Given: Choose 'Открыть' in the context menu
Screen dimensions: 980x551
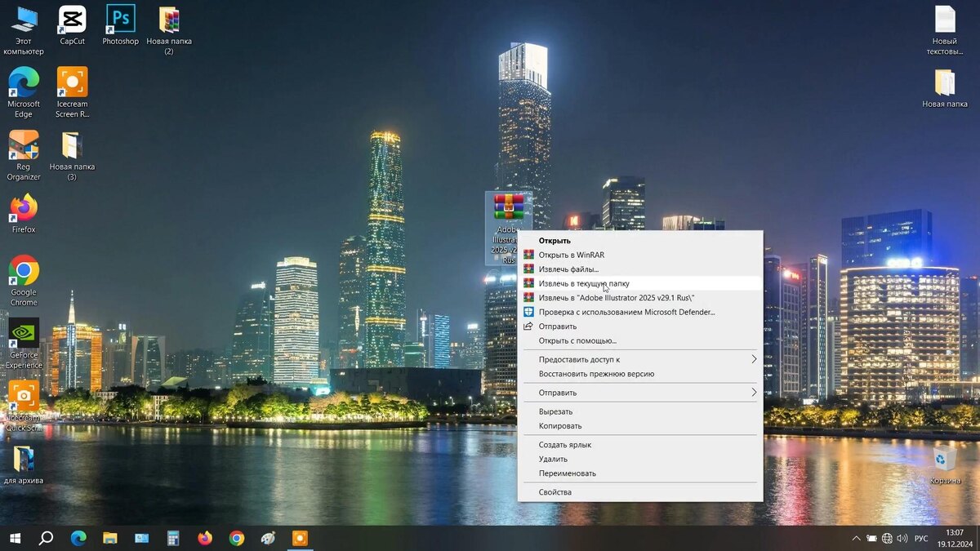Looking at the screenshot, I should tap(640, 241).
